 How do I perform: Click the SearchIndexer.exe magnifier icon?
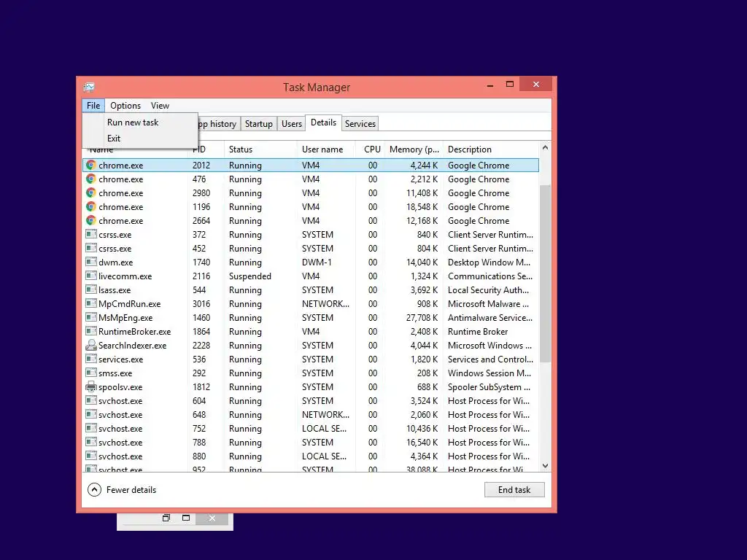coord(90,345)
